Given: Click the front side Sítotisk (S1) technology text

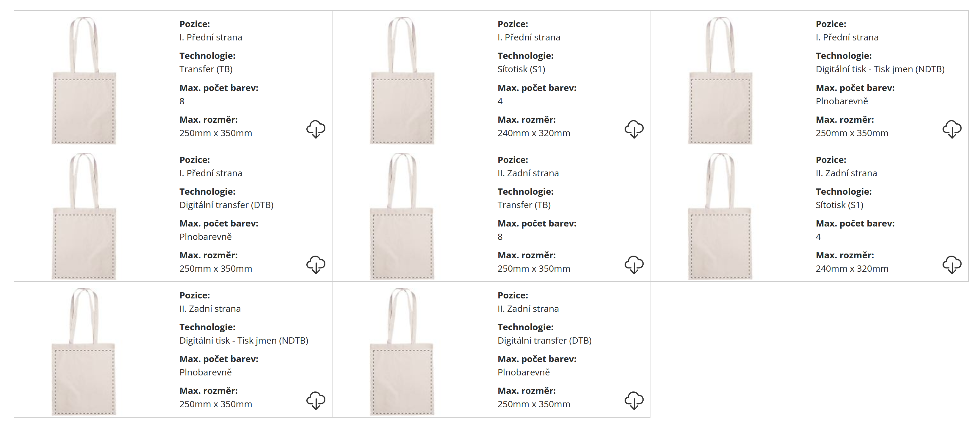Looking at the screenshot, I should [521, 69].
